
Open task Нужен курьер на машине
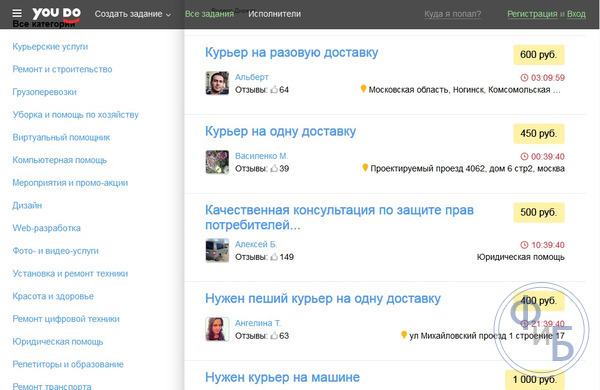[x=282, y=377]
